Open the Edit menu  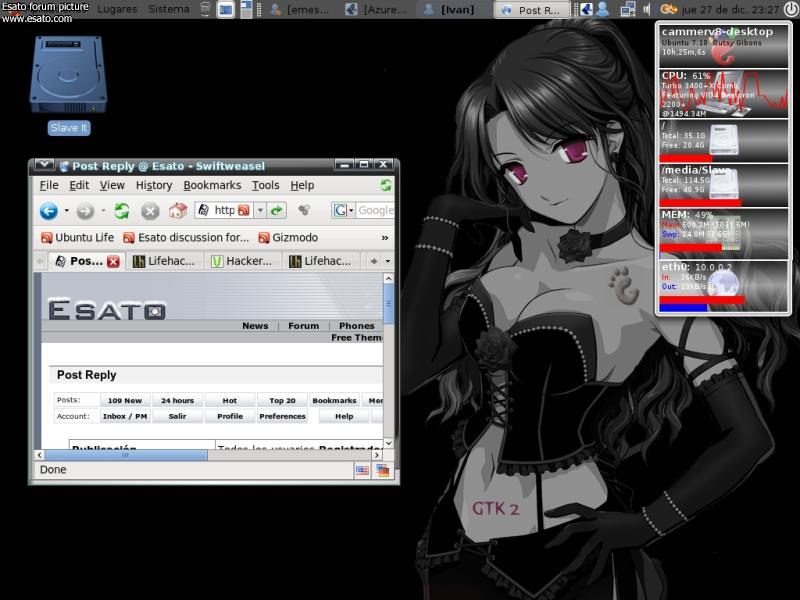[x=79, y=185]
